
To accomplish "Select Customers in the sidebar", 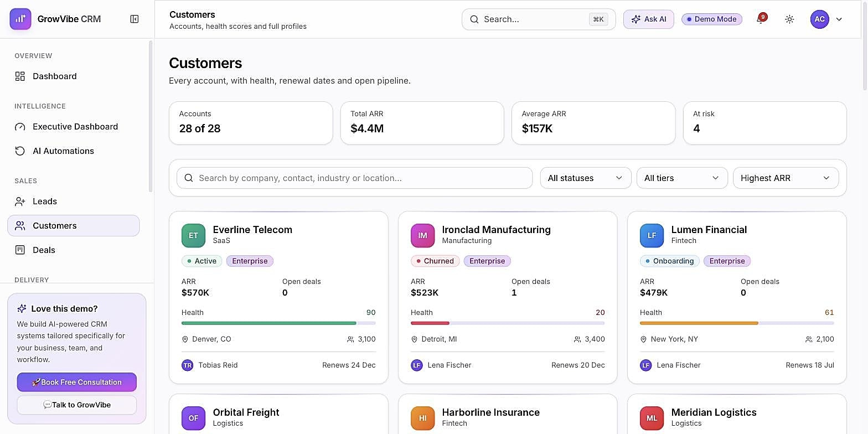I will pyautogui.click(x=74, y=226).
